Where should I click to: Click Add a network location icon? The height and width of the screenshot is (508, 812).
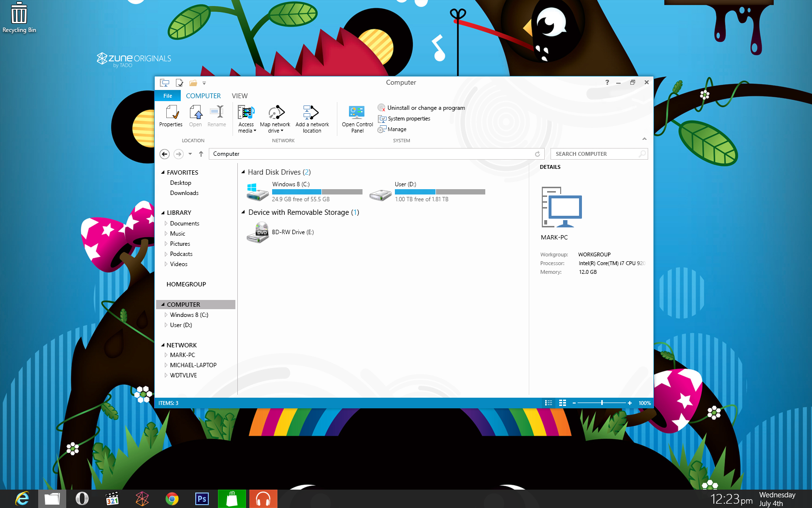pyautogui.click(x=311, y=113)
